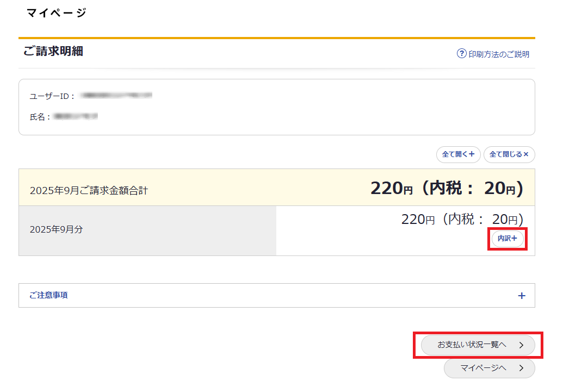Screen dimensions: 588x387
Task: Click the 2025年9月ご請求金額合計 label
Action: [89, 191]
